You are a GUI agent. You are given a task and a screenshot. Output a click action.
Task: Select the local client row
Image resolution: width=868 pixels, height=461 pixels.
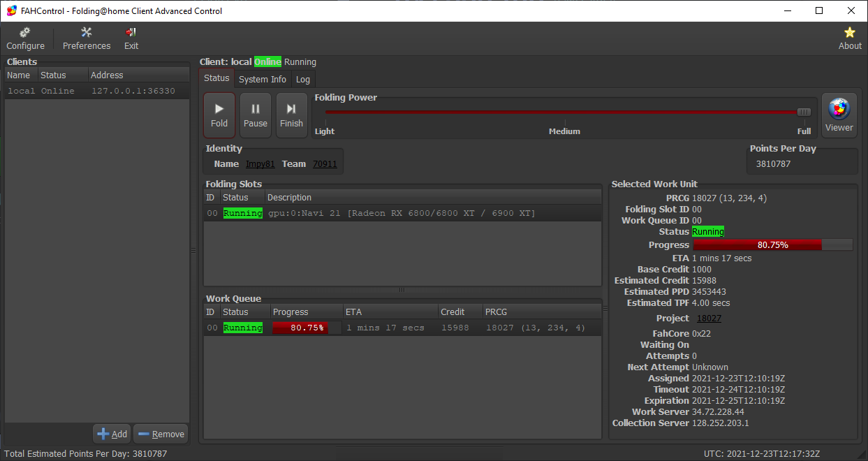[x=97, y=91]
